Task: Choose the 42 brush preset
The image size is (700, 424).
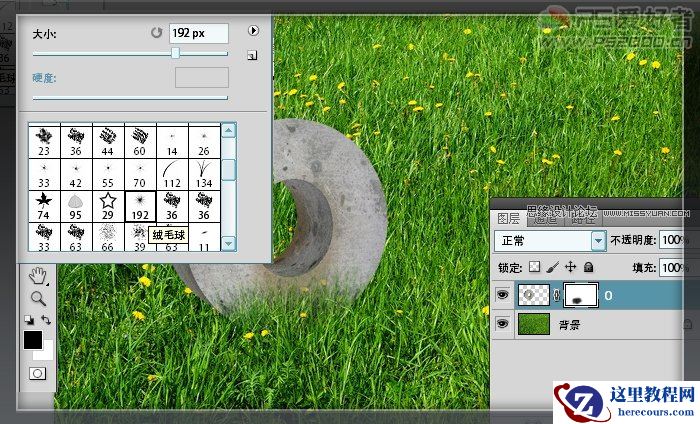Action: coord(76,174)
